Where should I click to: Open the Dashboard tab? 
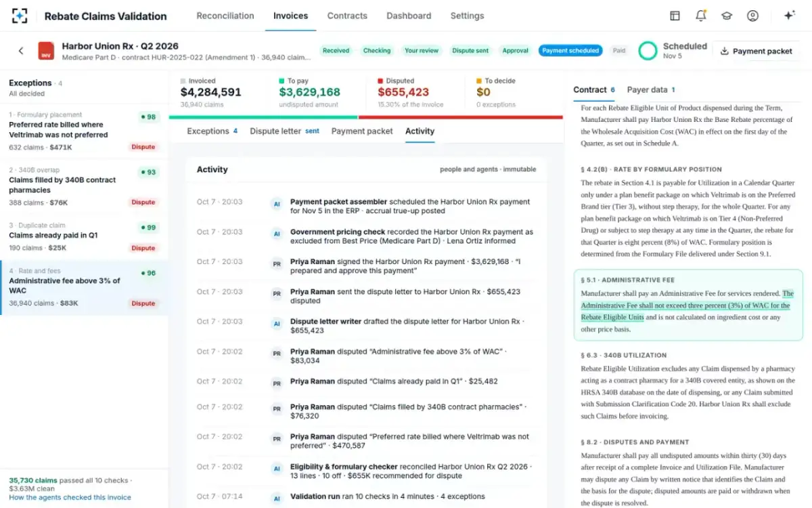tap(409, 16)
